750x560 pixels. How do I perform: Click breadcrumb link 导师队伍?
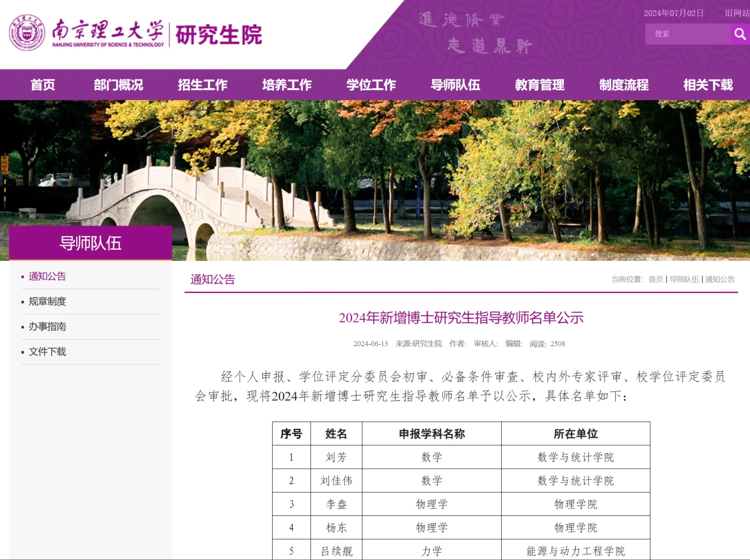[684, 279]
